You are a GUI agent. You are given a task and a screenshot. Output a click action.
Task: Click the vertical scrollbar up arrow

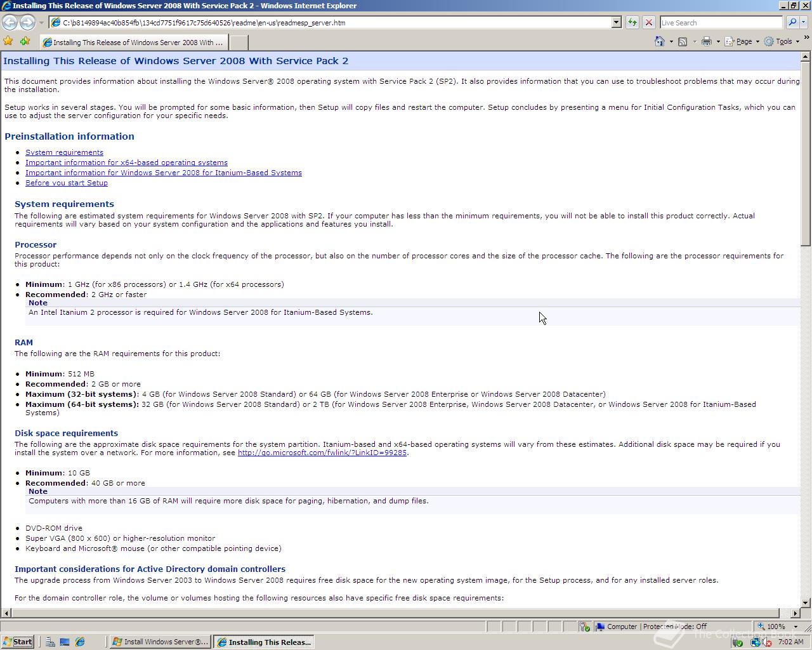click(806, 57)
